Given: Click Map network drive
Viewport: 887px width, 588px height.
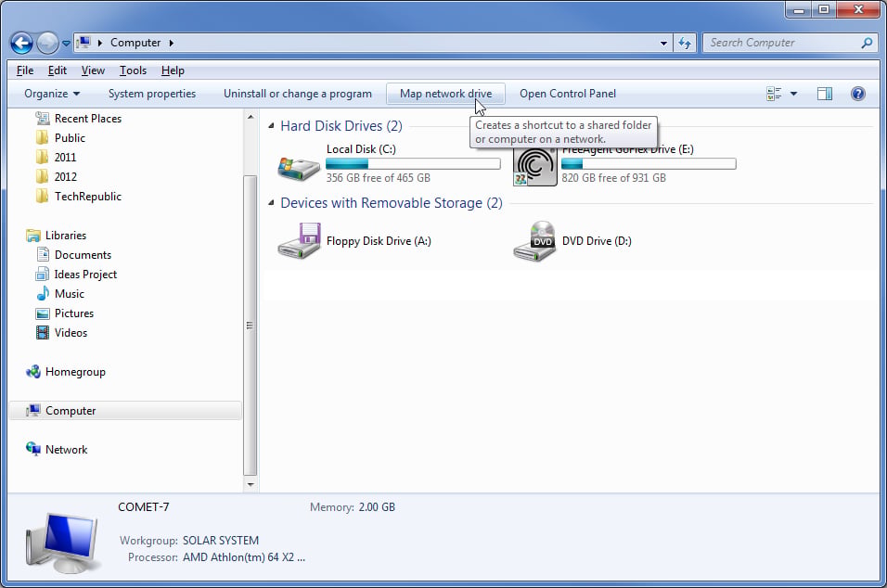Looking at the screenshot, I should click(445, 94).
